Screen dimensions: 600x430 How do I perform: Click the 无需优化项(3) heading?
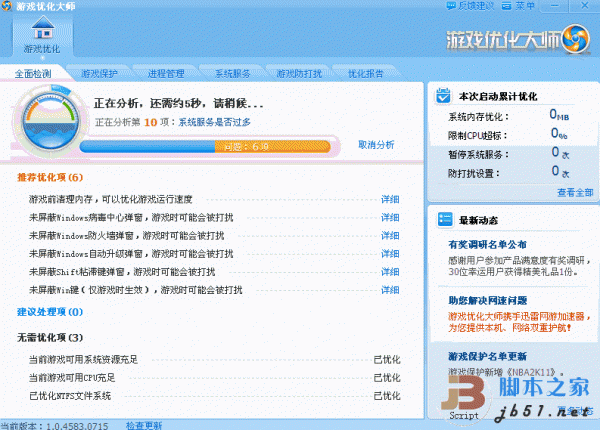50,337
